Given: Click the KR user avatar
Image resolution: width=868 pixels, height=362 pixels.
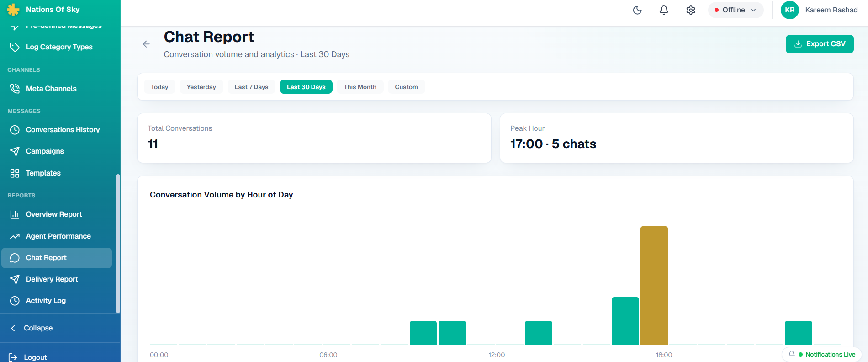Looking at the screenshot, I should tap(790, 10).
